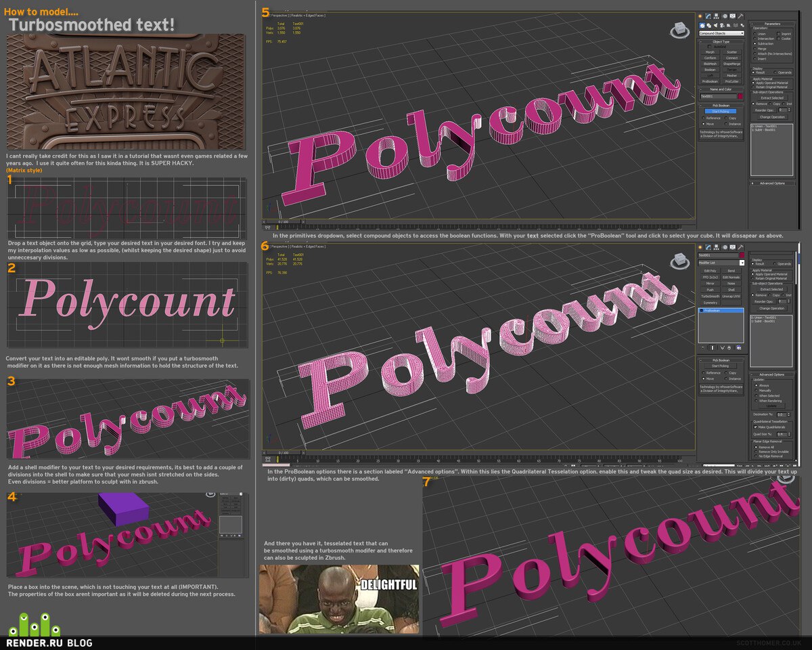
Task: Click the Edit Poly modifier button
Action: (710, 271)
